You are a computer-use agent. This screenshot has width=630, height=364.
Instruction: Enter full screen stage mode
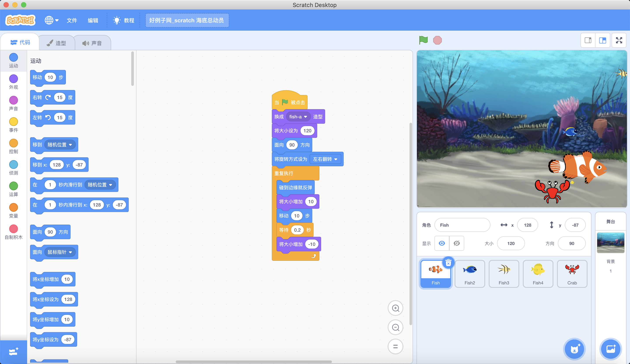tap(619, 40)
